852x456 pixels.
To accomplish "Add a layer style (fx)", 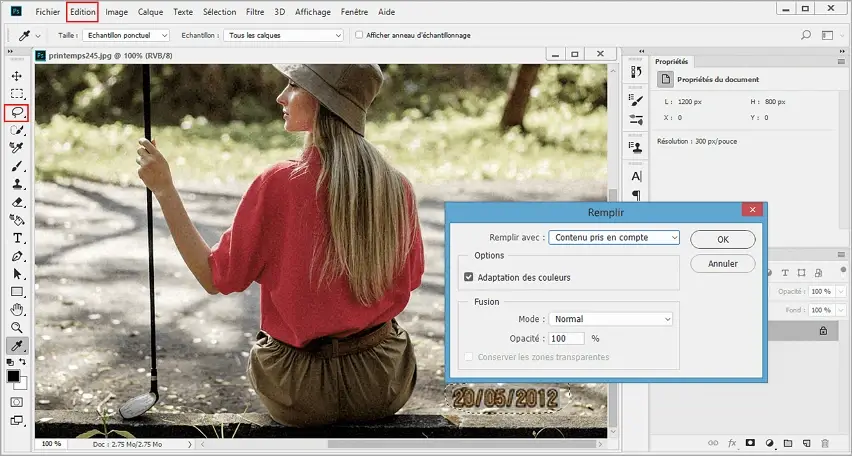I will (x=732, y=443).
